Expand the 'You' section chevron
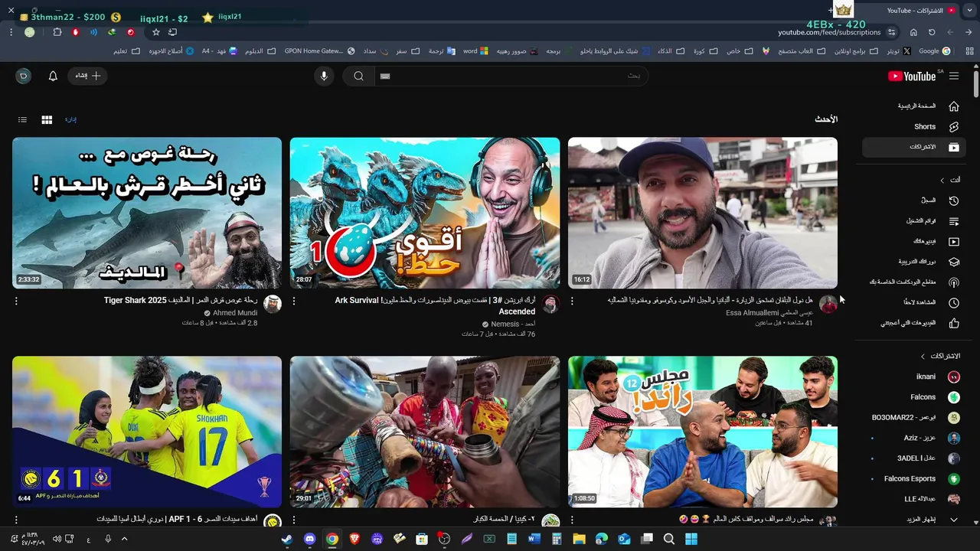The height and width of the screenshot is (551, 980). [942, 180]
